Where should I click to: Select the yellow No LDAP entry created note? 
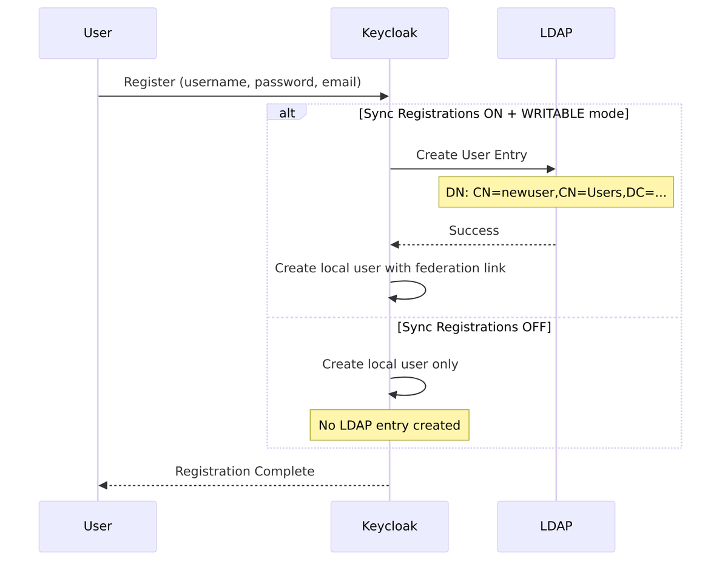point(389,425)
